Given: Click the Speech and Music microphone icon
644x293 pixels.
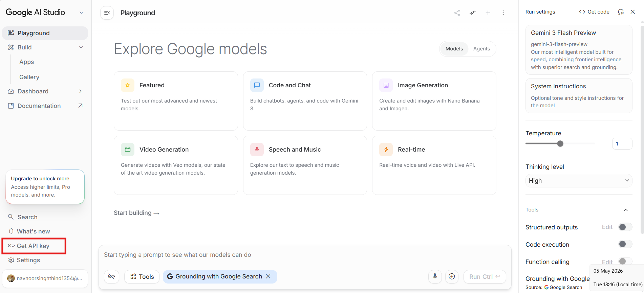Looking at the screenshot, I should tap(257, 150).
